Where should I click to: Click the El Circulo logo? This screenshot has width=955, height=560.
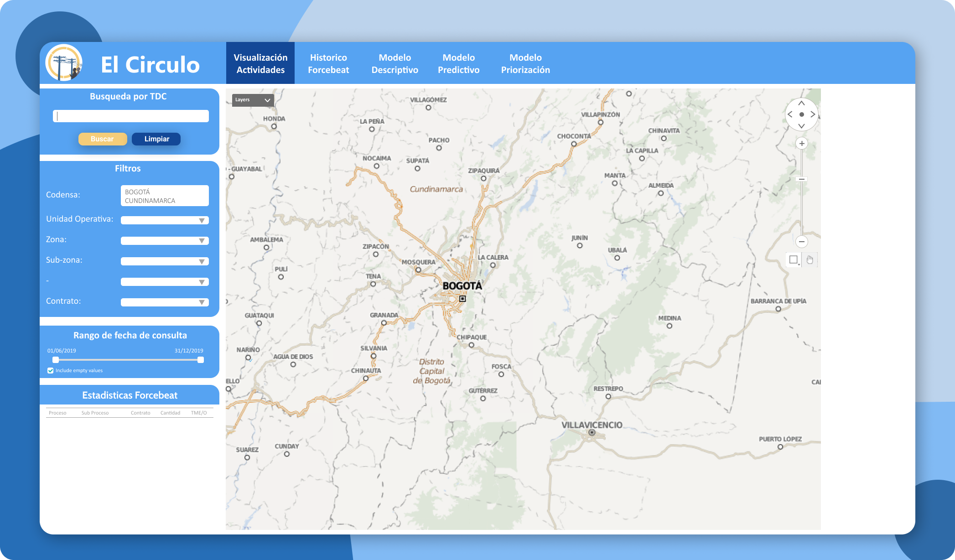(64, 63)
